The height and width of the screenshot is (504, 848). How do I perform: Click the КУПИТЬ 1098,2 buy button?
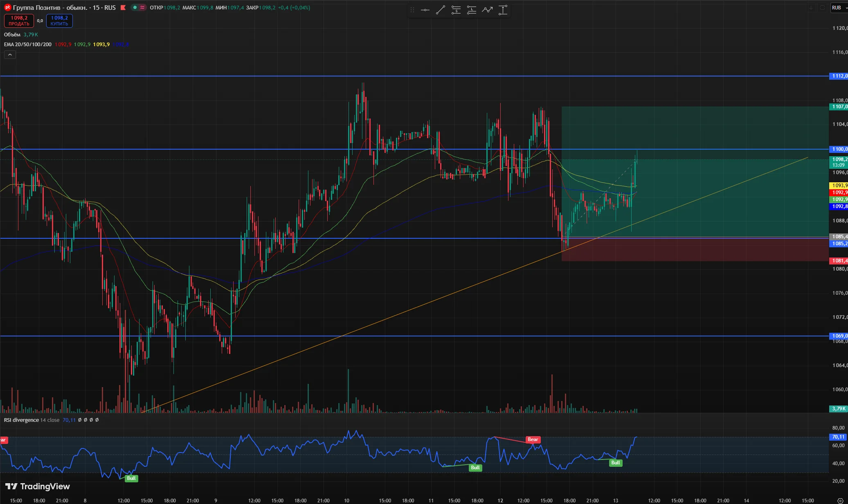[x=59, y=21]
